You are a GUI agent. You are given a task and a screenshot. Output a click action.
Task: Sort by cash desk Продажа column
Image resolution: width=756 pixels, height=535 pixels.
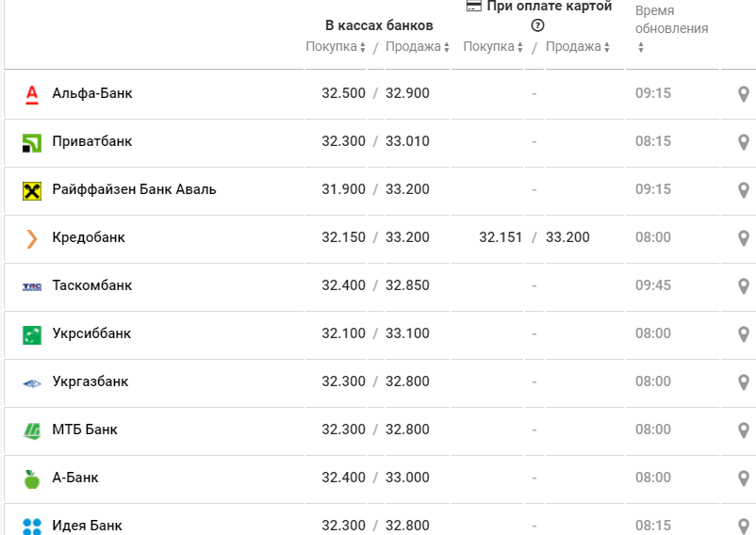(x=417, y=47)
